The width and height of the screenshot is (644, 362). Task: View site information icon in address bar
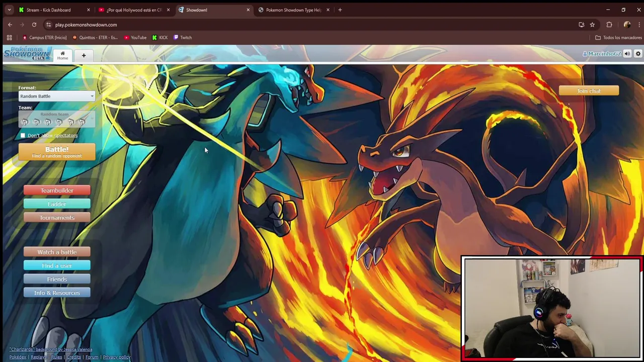pos(49,25)
